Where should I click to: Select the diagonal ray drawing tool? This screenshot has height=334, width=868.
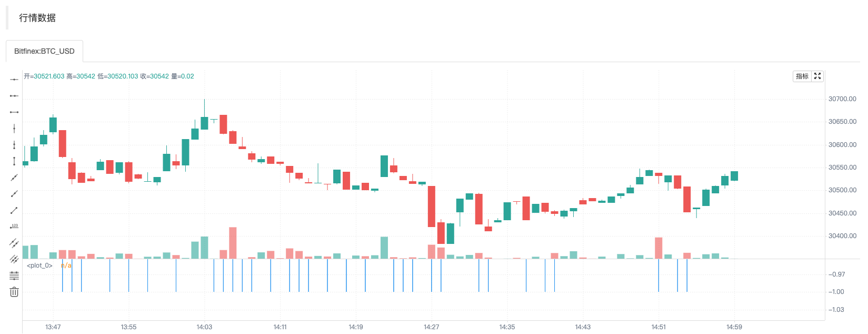click(14, 194)
